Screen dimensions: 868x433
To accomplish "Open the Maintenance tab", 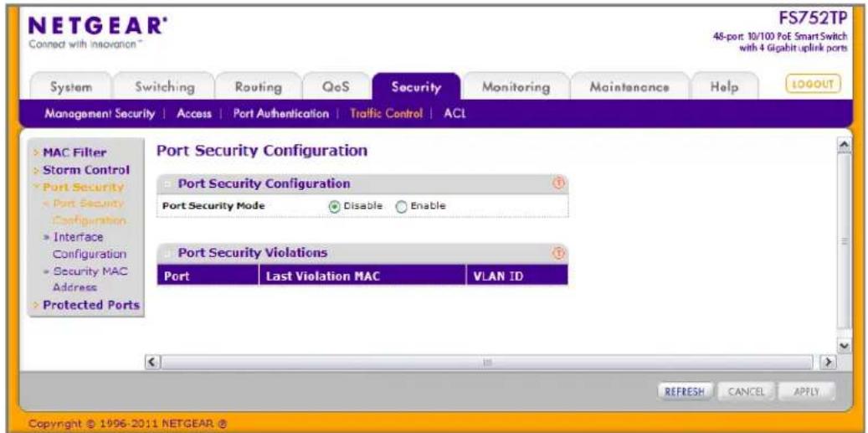I will click(629, 87).
